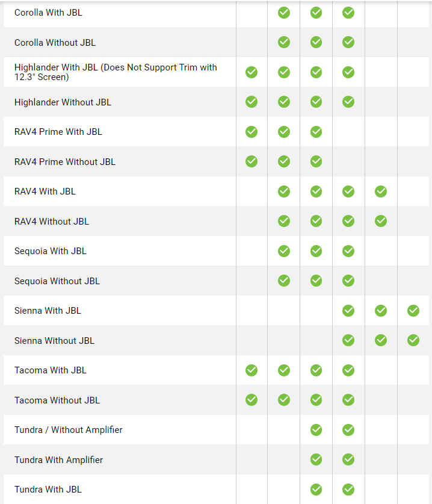Click last checkmark in RAV4 With JBL row
432x504 pixels.
click(381, 191)
